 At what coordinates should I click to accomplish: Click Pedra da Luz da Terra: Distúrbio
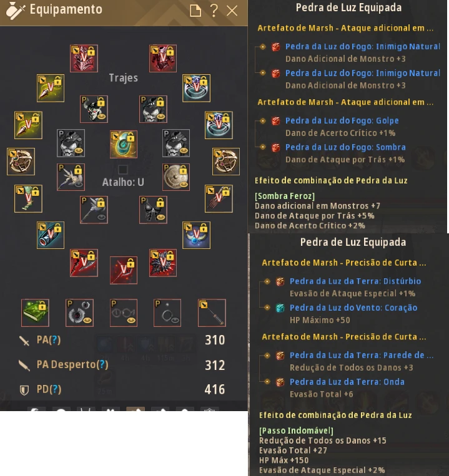tap(355, 281)
